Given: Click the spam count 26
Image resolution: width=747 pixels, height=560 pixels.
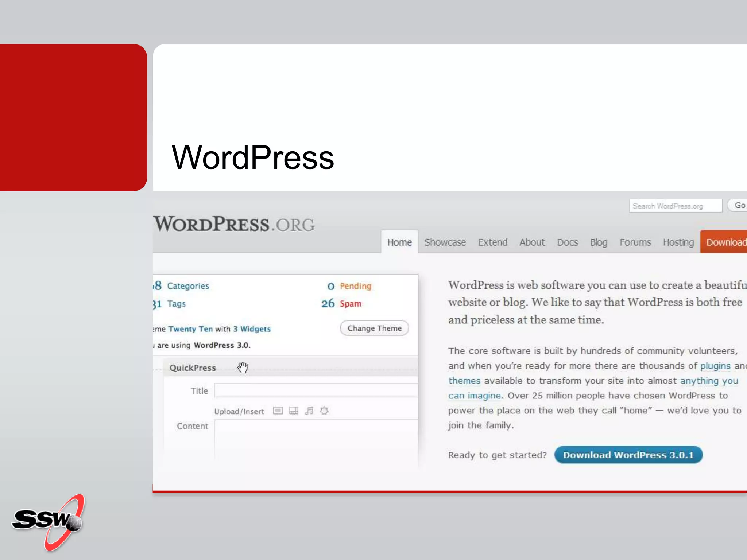Looking at the screenshot, I should pos(328,303).
